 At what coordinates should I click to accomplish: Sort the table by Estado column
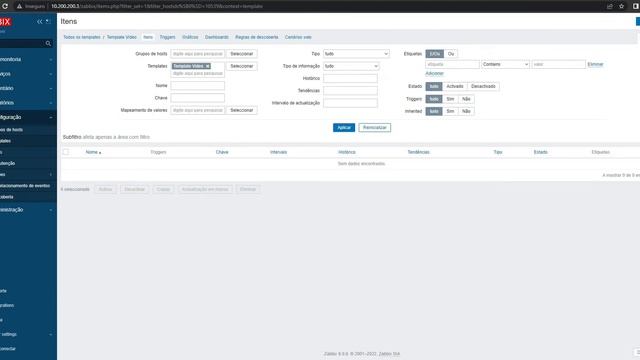pyautogui.click(x=540, y=152)
